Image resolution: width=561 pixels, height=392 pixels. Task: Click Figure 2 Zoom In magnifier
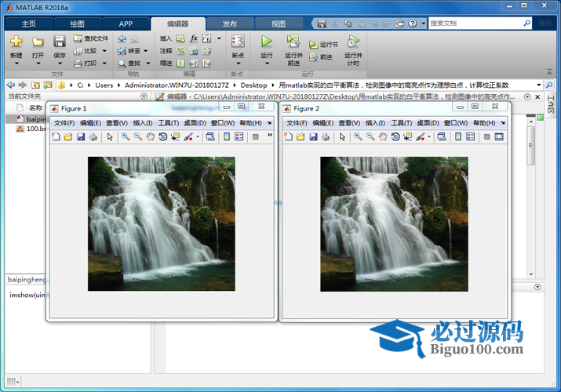358,136
